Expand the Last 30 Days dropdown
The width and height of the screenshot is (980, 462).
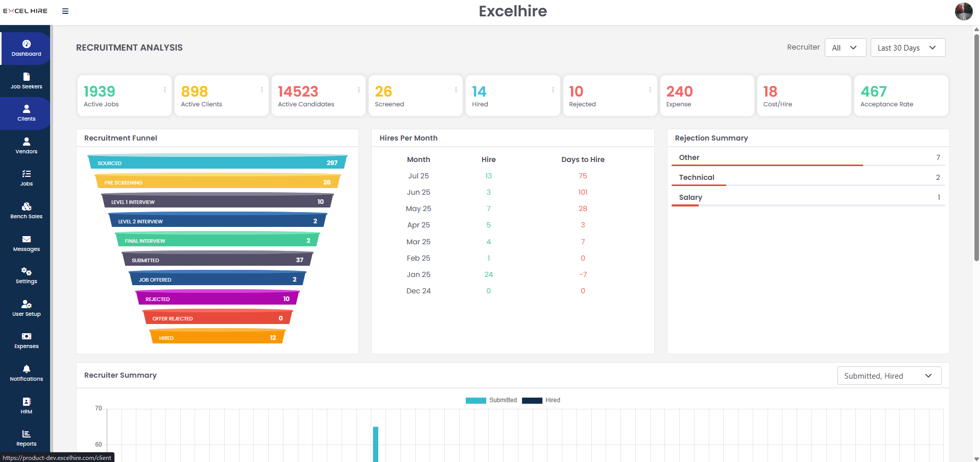(908, 48)
